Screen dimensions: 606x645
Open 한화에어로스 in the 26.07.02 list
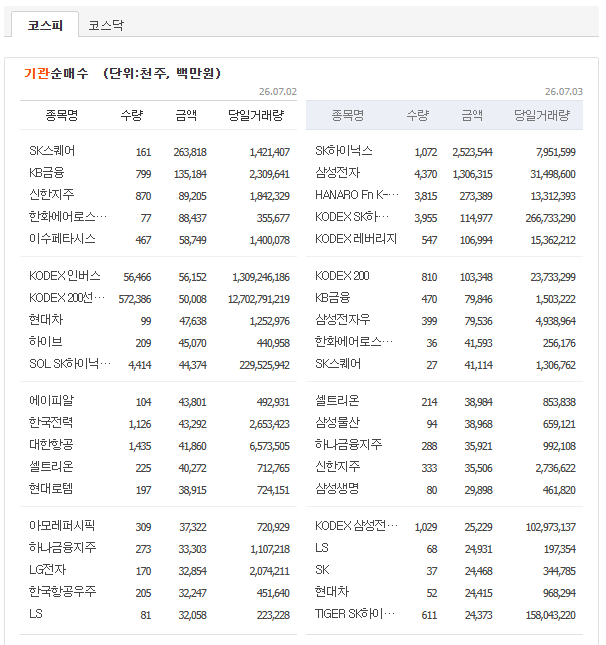[x=68, y=217]
